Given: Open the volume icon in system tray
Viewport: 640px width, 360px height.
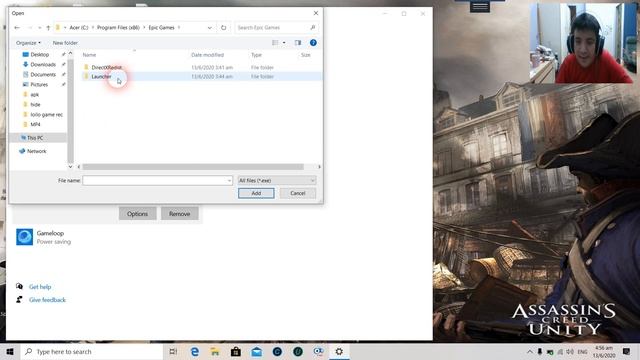Looking at the screenshot, I should pyautogui.click(x=570, y=351).
